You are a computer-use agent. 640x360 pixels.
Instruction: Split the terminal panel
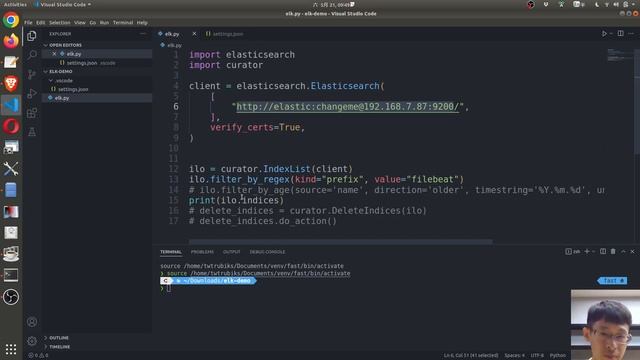coord(603,251)
